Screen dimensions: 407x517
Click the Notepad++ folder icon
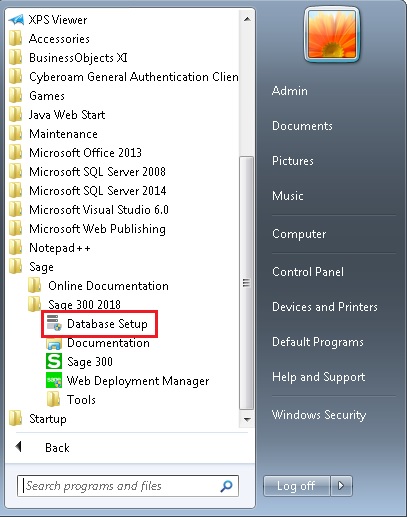point(16,248)
